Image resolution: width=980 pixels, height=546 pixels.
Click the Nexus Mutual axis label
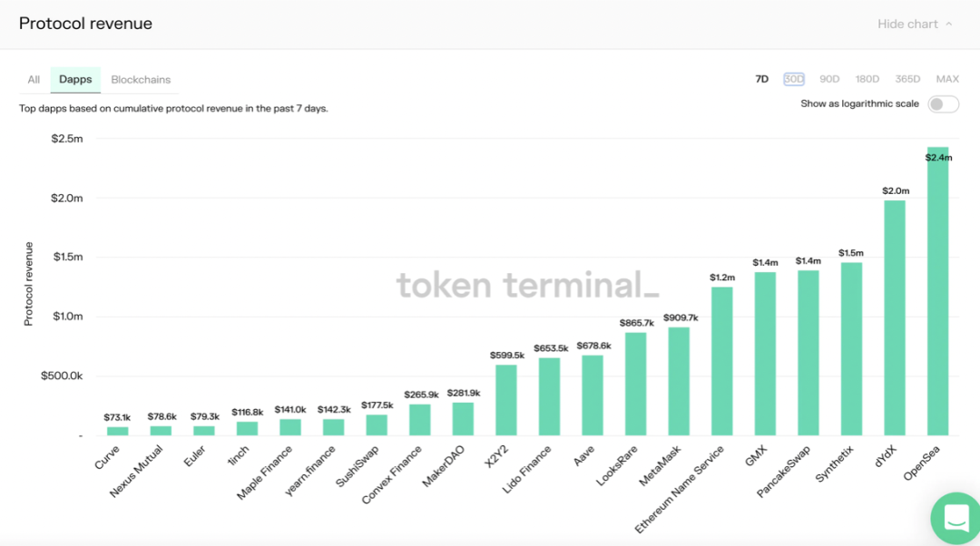[135, 472]
